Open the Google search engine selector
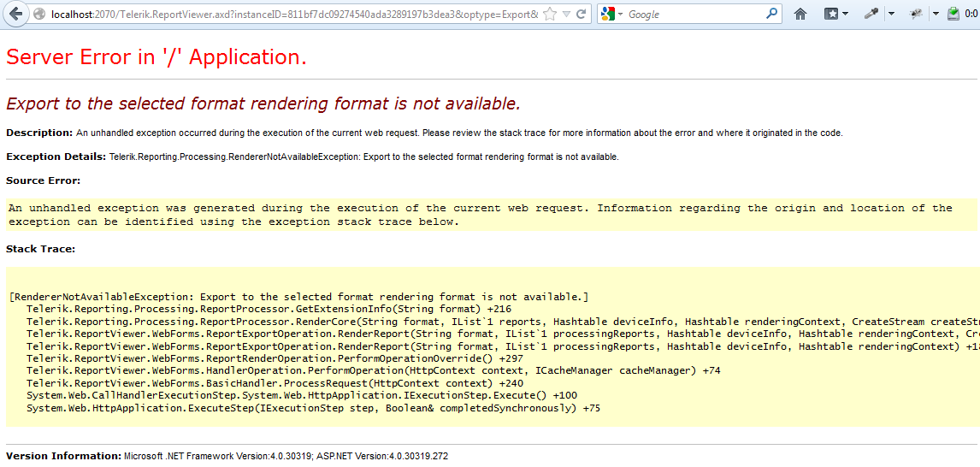 point(614,14)
